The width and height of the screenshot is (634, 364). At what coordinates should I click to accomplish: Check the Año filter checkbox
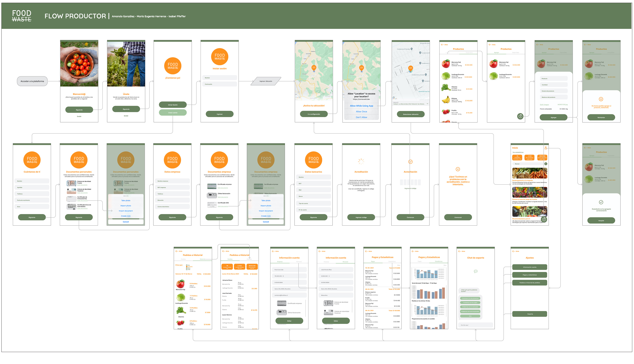point(187,269)
